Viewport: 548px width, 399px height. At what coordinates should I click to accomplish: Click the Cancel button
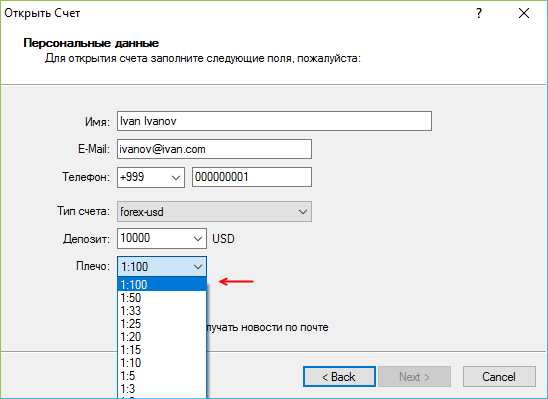point(499,377)
